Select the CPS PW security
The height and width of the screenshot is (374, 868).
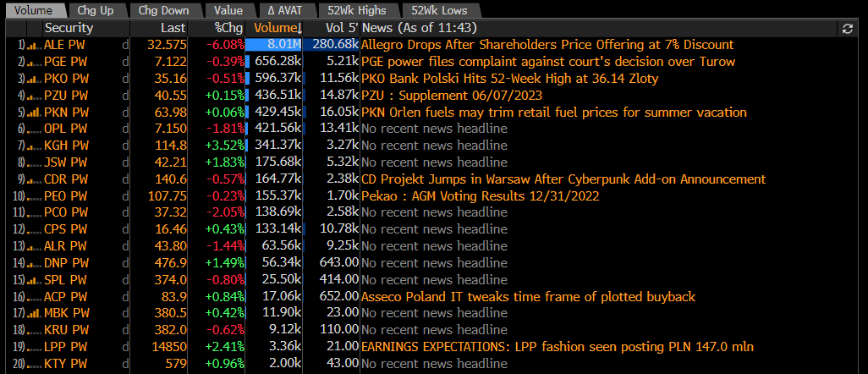pyautogui.click(x=65, y=229)
